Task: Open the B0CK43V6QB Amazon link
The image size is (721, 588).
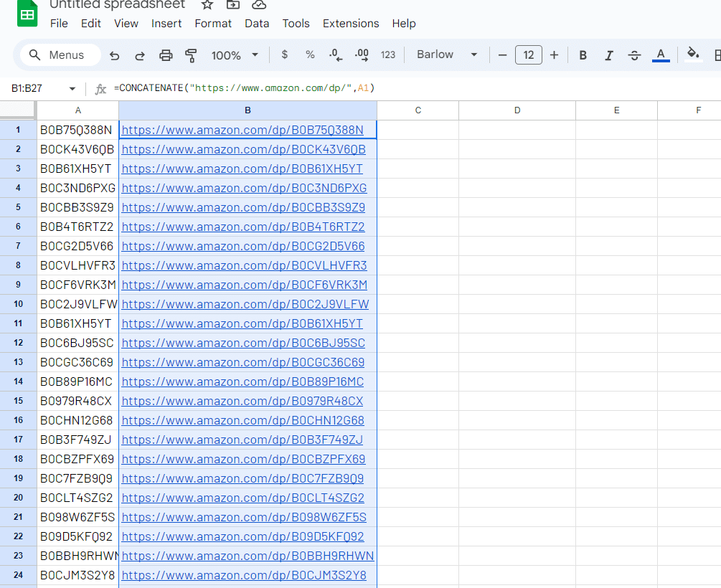Action: click(243, 149)
